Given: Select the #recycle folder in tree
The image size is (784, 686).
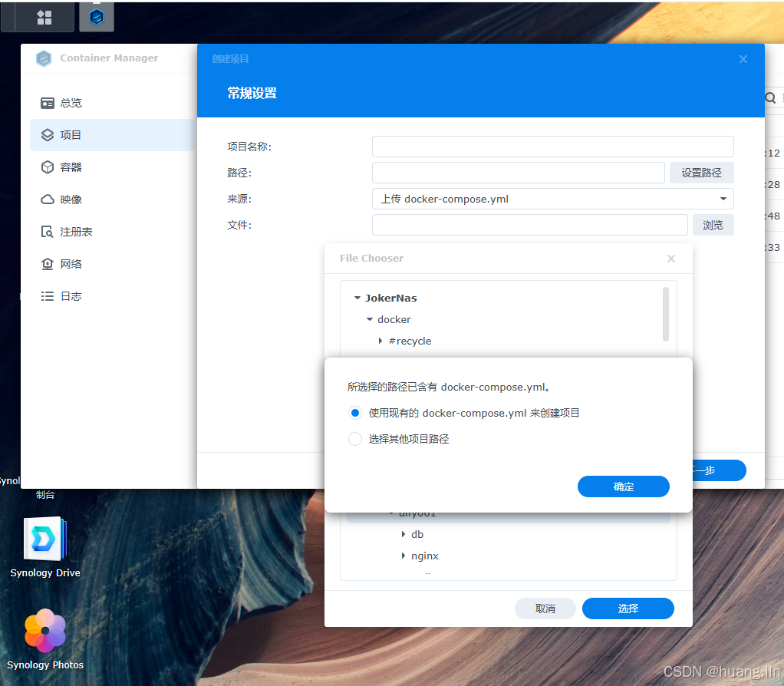Looking at the screenshot, I should 410,341.
